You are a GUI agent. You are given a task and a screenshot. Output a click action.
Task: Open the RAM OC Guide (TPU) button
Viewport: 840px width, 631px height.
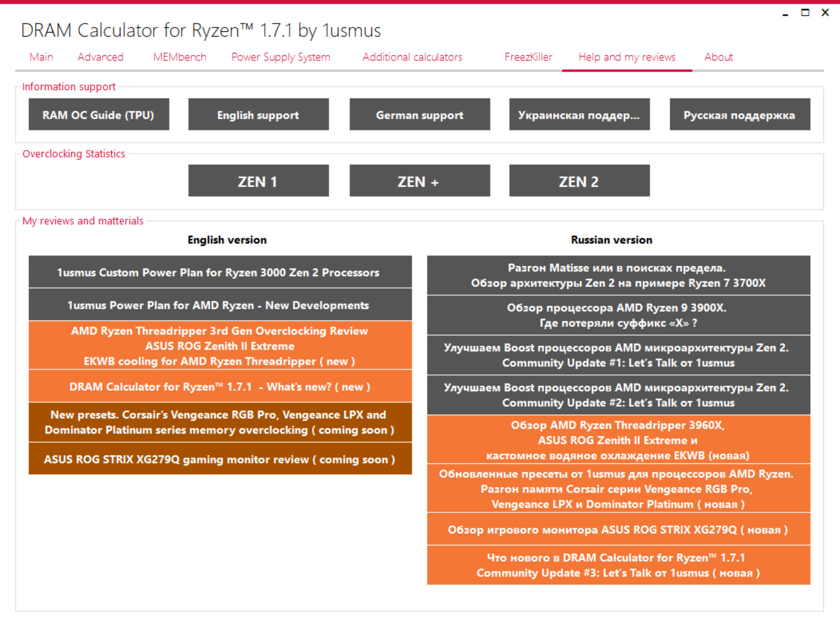[99, 114]
